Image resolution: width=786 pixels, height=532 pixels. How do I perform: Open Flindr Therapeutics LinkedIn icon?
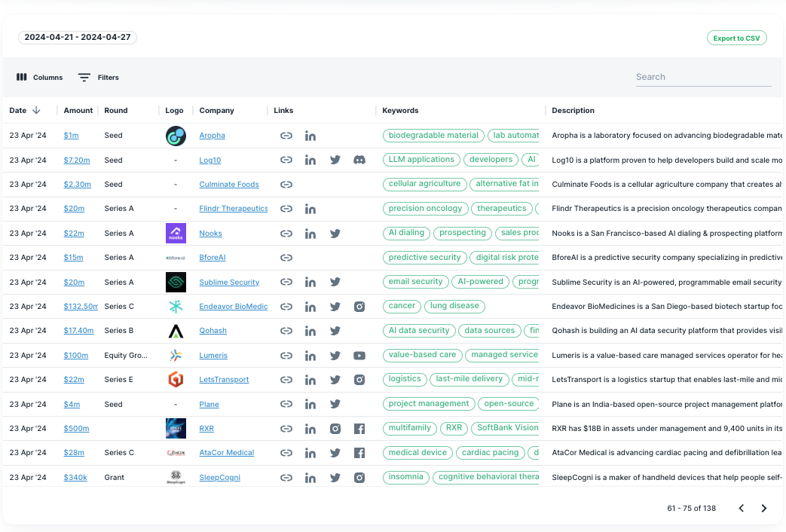310,209
